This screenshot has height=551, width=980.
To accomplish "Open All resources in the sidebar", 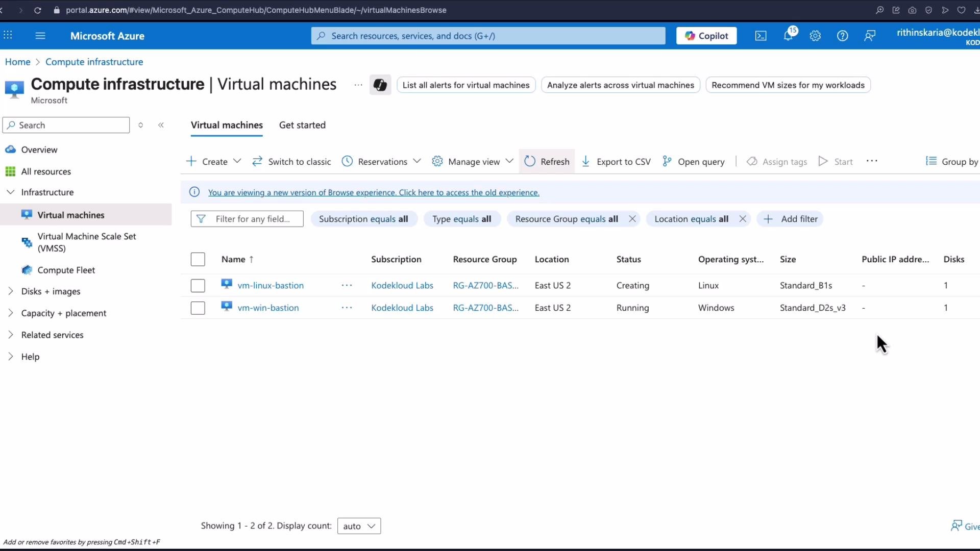I will [46, 171].
